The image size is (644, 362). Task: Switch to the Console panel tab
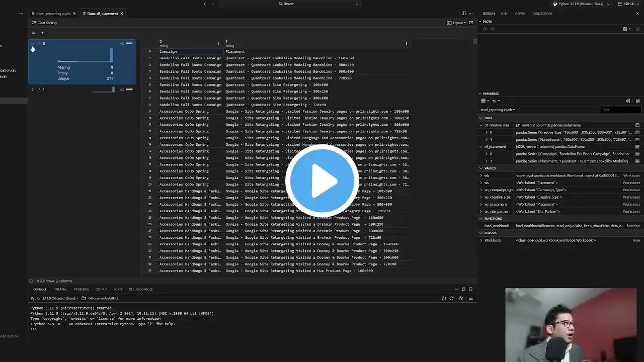[x=40, y=289]
